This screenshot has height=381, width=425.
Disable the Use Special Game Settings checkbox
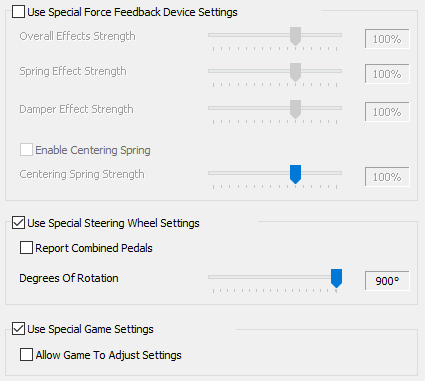(x=18, y=329)
